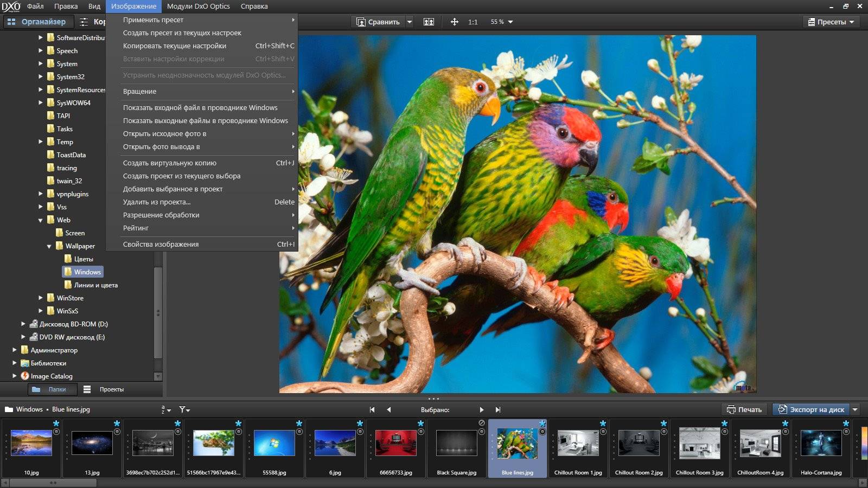Toggle processing circle on Blue lines.jpg

click(x=542, y=432)
